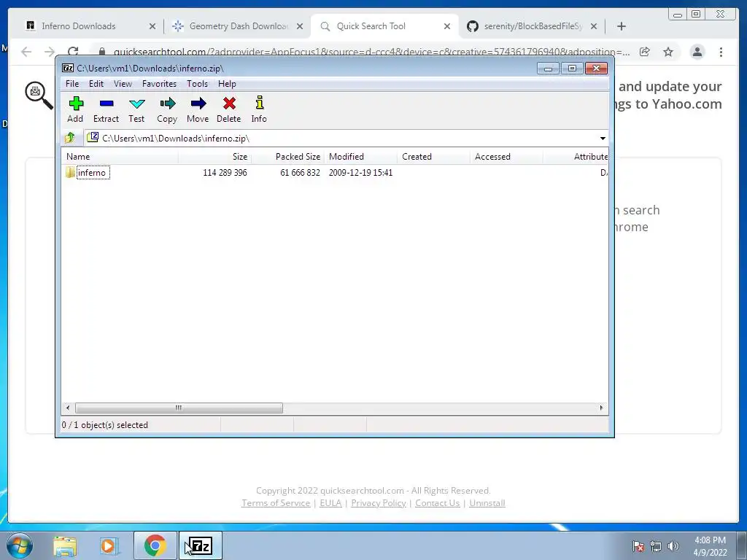
Task: Click the scrollbar left arrow
Action: 68,408
